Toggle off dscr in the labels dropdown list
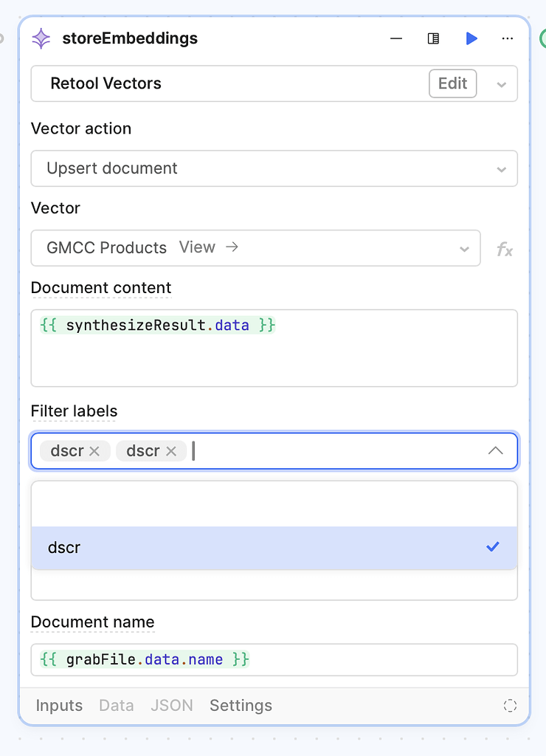The height and width of the screenshot is (756, 546). coord(274,548)
